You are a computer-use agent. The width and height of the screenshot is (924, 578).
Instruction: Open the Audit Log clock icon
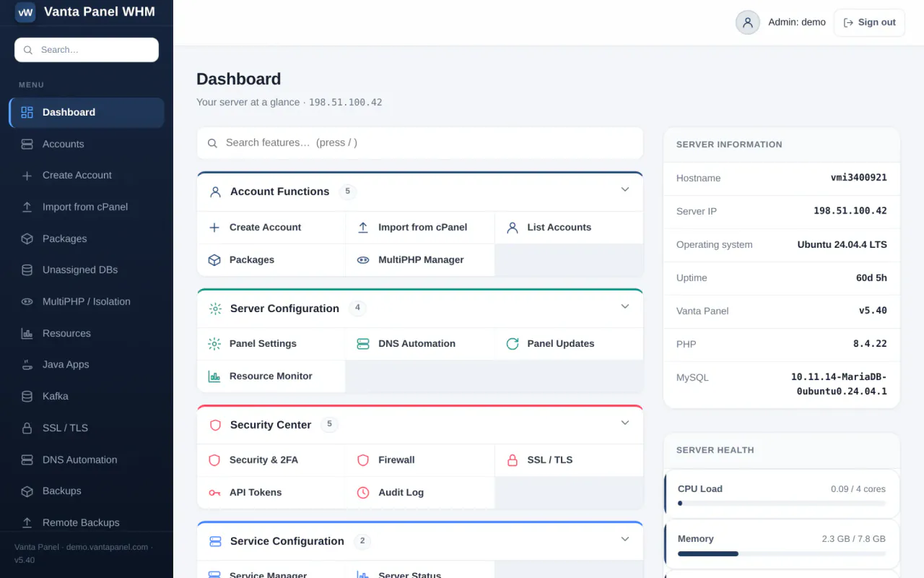(x=363, y=493)
